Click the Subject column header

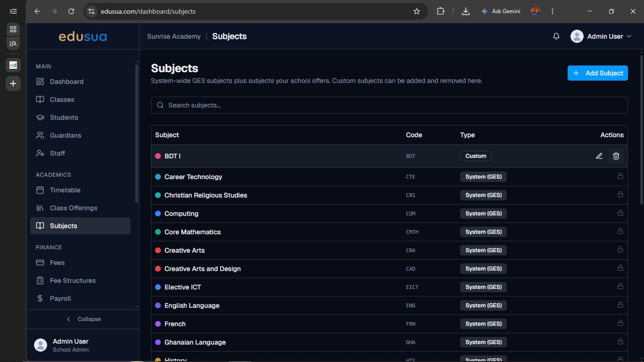(167, 135)
